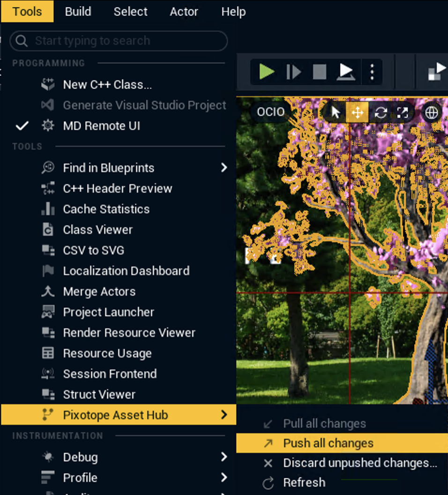
Task: Click the green Play button in toolbar
Action: click(267, 72)
